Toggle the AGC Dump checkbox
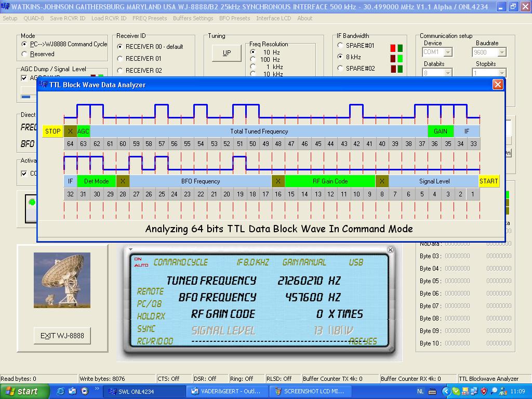The image size is (532, 399). [x=24, y=78]
